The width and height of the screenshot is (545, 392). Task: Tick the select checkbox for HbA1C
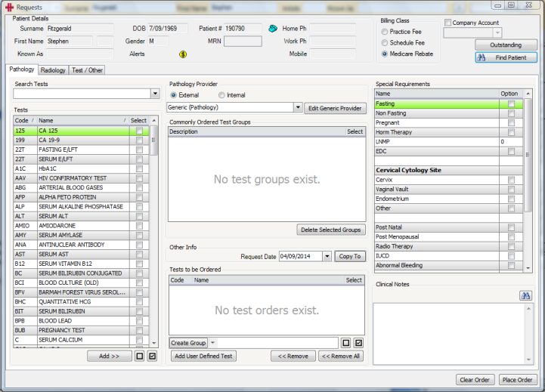[139, 168]
